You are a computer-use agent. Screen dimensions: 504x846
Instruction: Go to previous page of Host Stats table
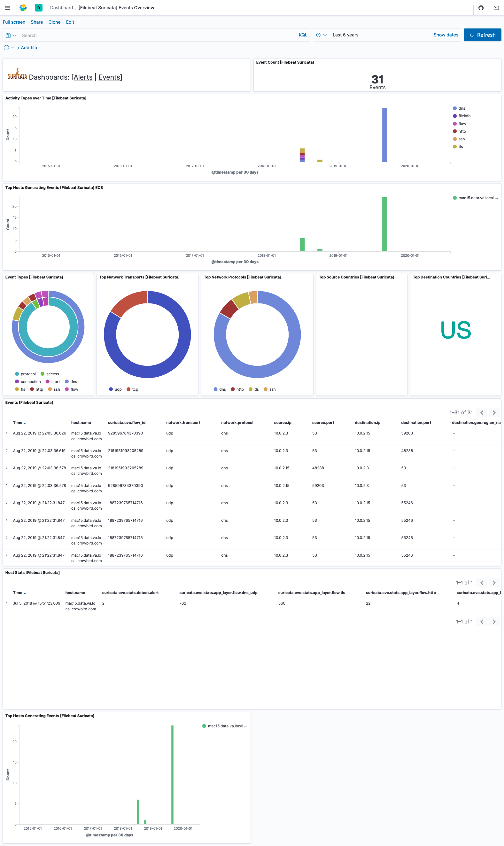click(x=482, y=583)
